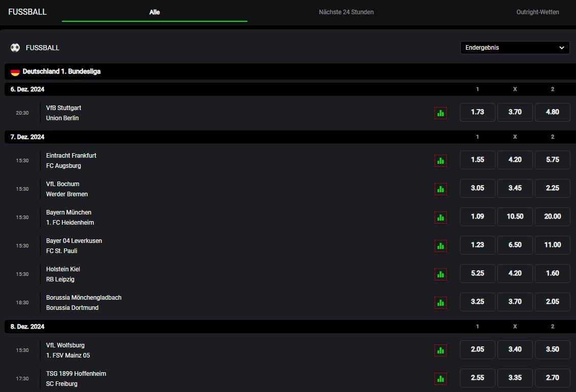Open statistics chart for Eintracht Frankfurt match
The image size is (576, 392).
coord(440,160)
